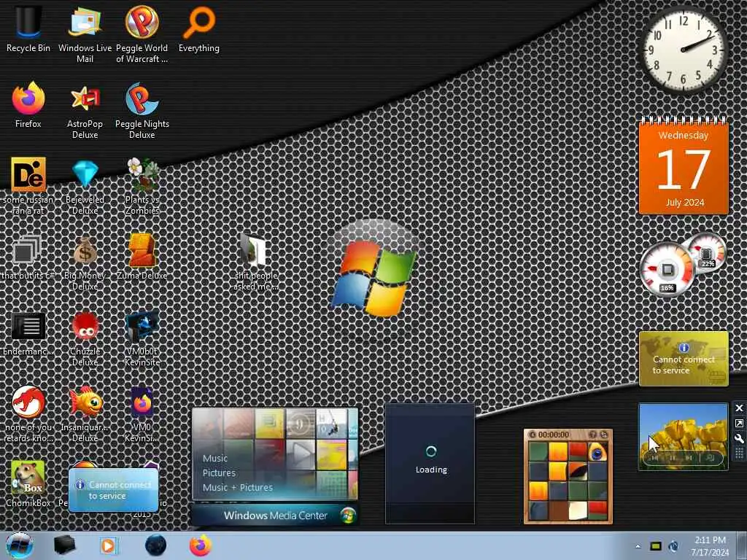Click the slideshow view magnifier button

tap(711, 458)
